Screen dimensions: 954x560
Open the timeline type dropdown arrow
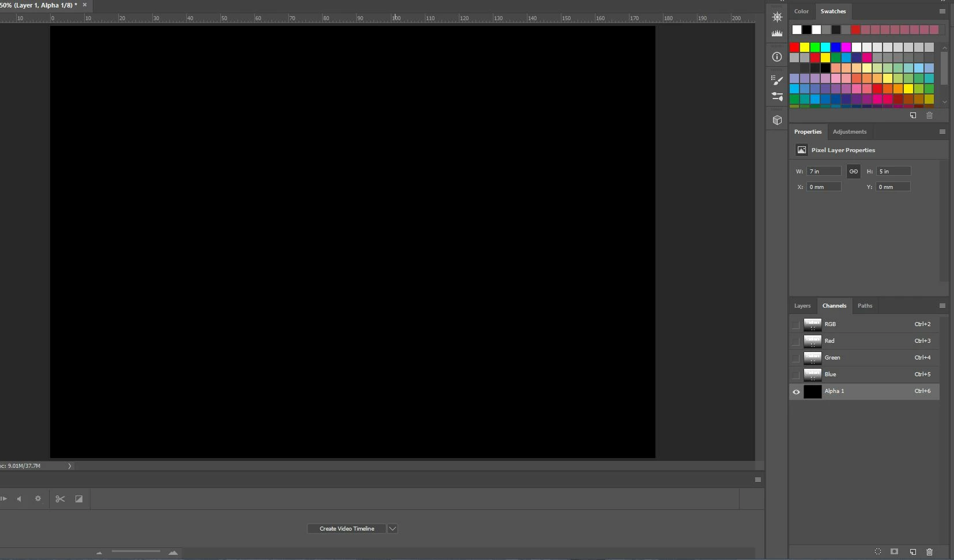coord(393,528)
